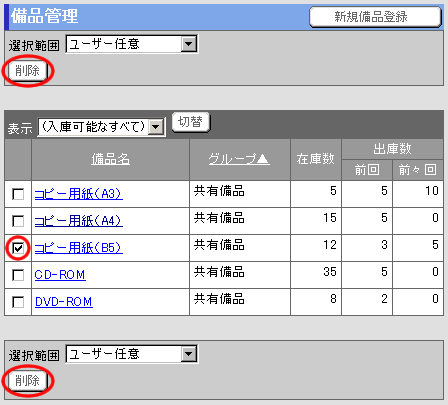Check the CD-ROM checkbox
This screenshot has width=448, height=405.
(18, 275)
